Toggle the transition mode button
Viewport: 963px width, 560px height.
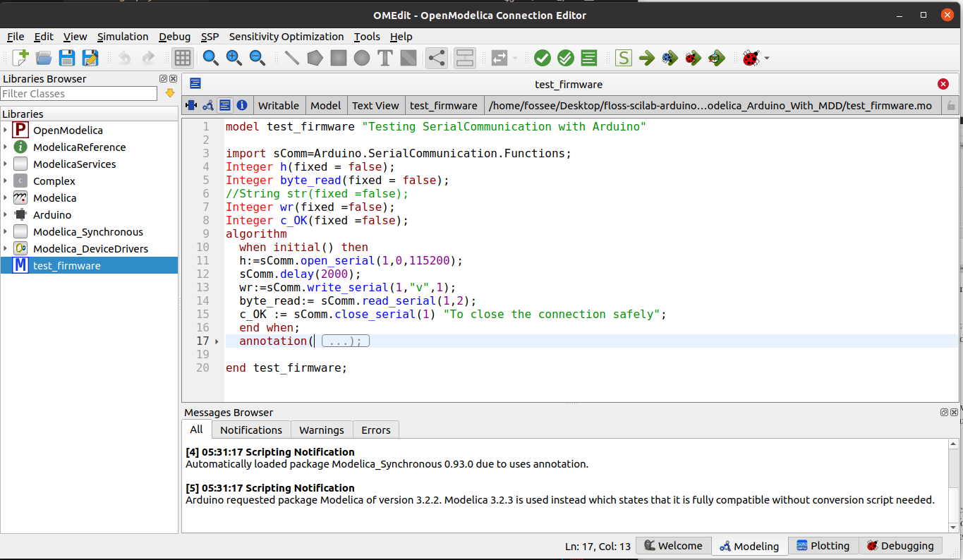[x=465, y=58]
